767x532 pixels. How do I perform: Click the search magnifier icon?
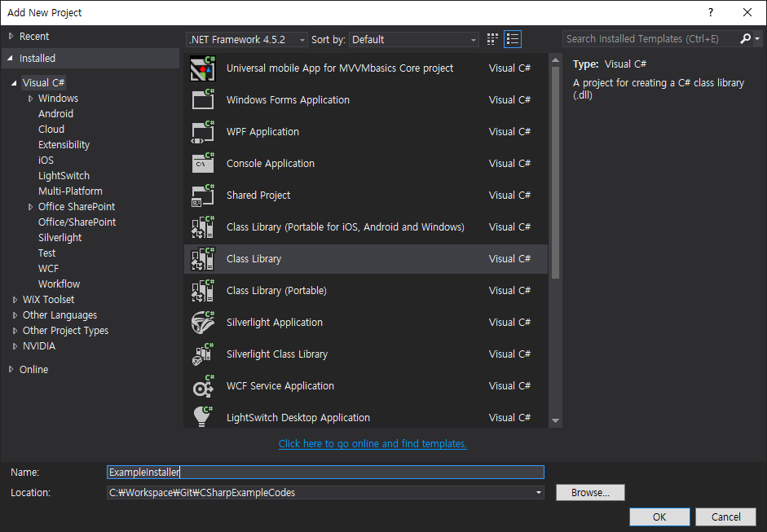[746, 38]
